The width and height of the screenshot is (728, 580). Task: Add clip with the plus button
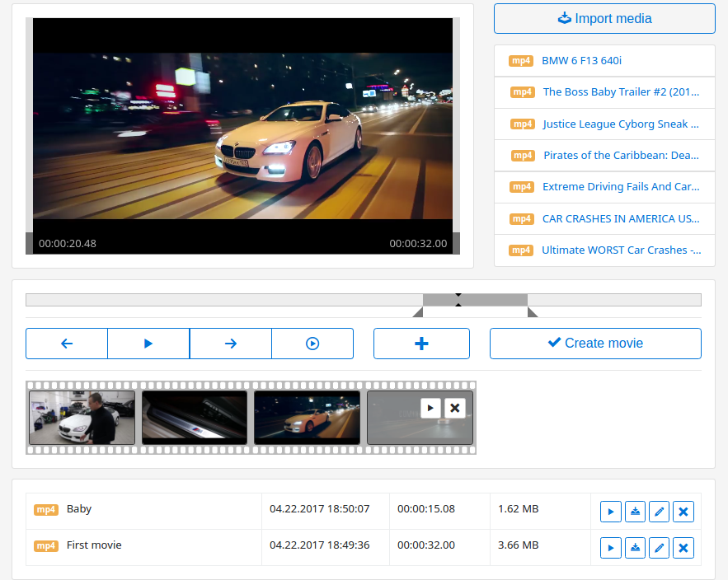coord(421,344)
